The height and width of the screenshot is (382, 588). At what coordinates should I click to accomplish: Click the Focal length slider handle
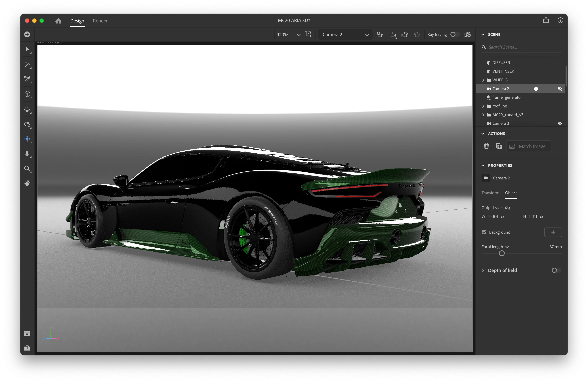(501, 253)
